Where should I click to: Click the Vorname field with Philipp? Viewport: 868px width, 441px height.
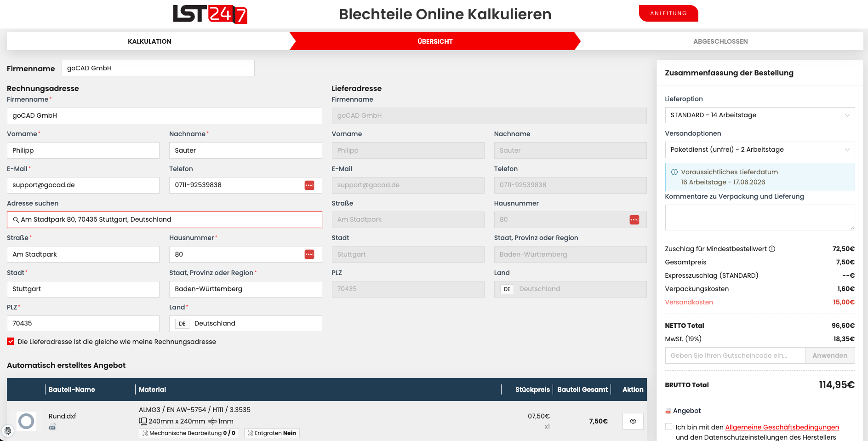(x=83, y=150)
